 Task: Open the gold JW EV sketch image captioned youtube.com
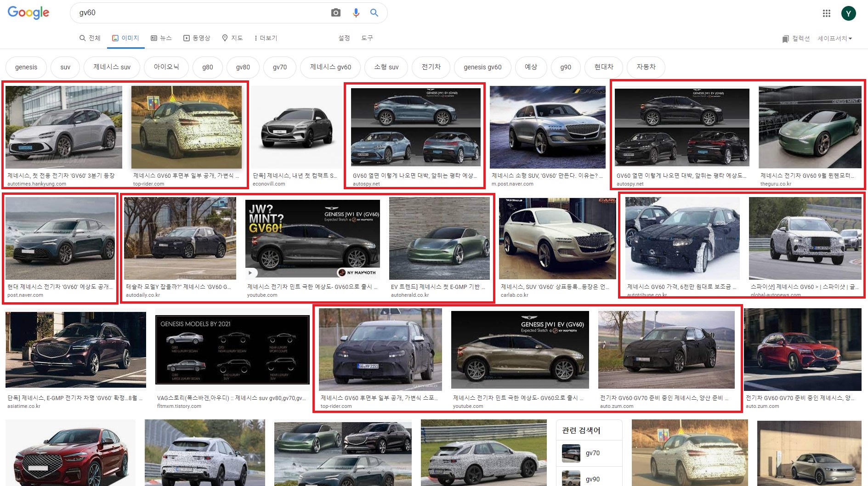tap(520, 350)
